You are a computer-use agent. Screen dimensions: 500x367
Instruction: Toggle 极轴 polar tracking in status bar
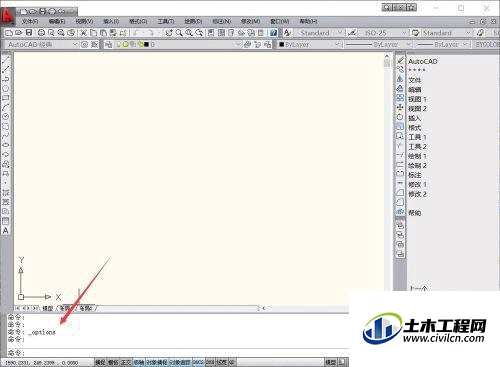tap(139, 362)
